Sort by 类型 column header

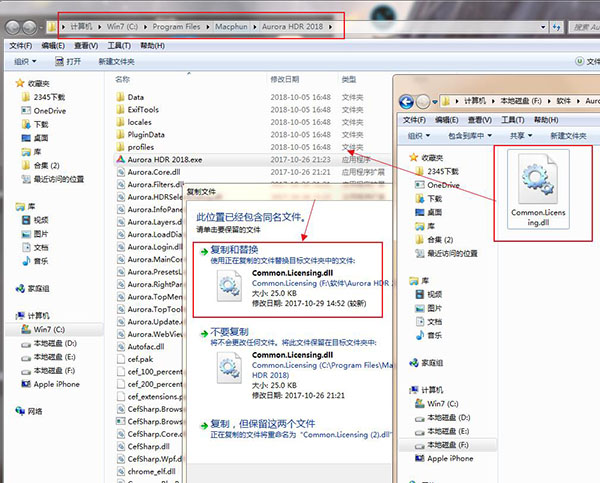pos(349,80)
